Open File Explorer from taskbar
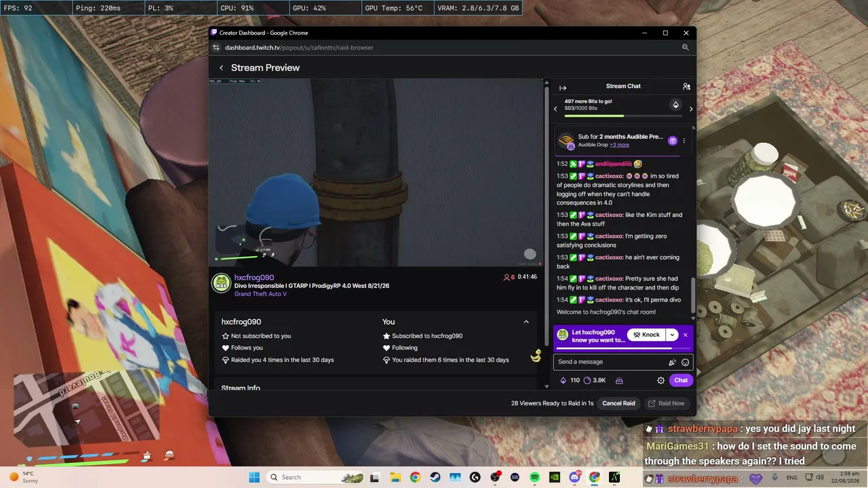The image size is (868, 488). (x=394, y=477)
